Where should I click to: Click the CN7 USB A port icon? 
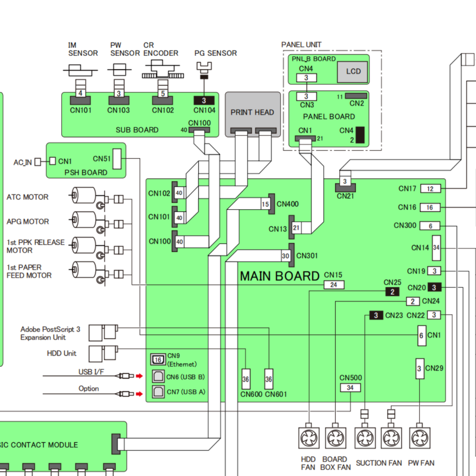tap(158, 392)
